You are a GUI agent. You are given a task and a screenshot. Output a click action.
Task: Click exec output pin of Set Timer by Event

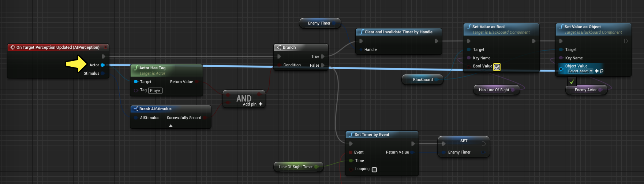pyautogui.click(x=413, y=144)
